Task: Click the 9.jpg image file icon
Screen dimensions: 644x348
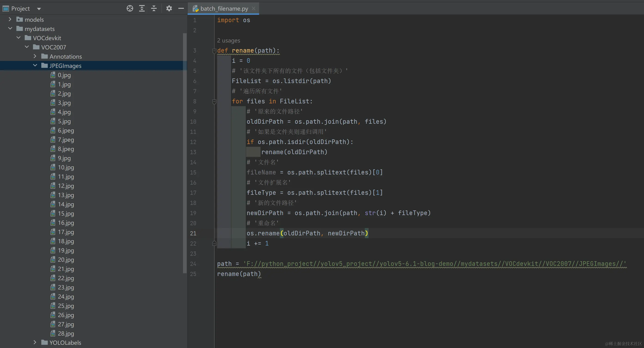Action: point(53,158)
